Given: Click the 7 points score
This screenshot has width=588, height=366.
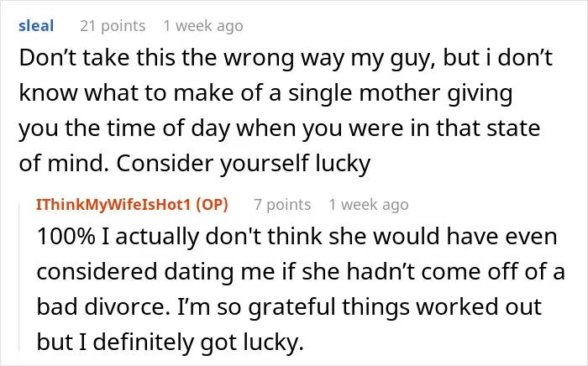Looking at the screenshot, I should (x=282, y=205).
